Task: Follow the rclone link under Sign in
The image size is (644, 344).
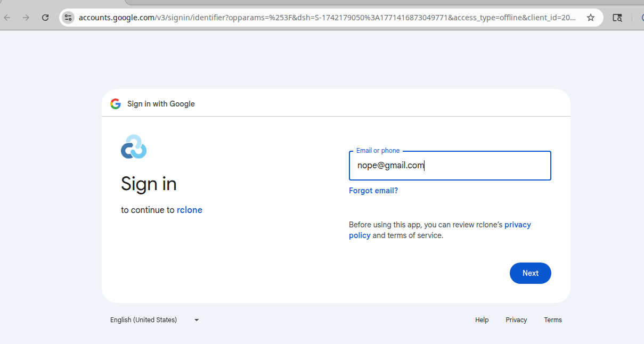Action: click(190, 210)
